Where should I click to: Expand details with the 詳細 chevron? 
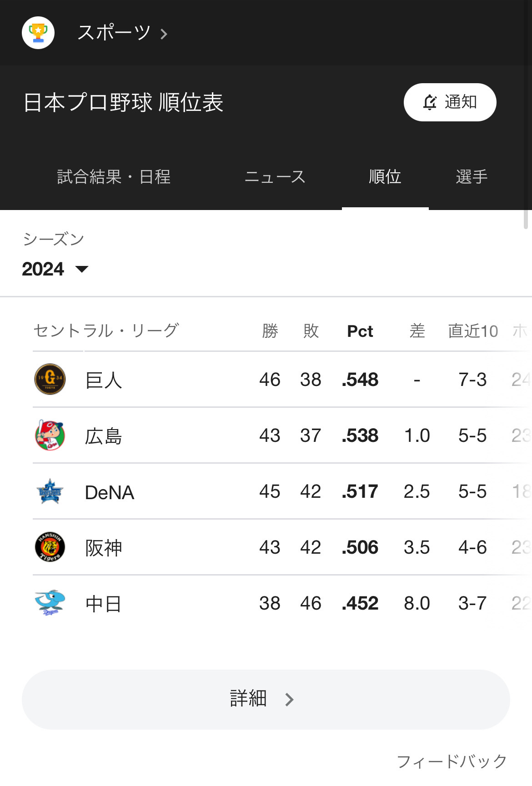(289, 700)
